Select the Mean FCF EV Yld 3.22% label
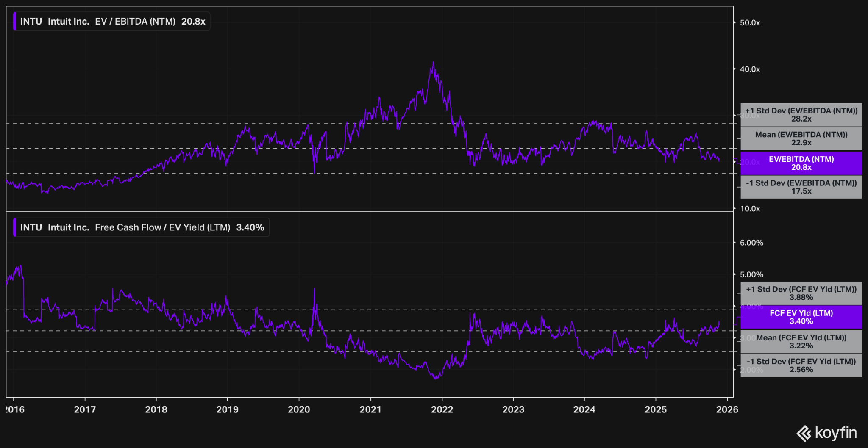 click(801, 341)
